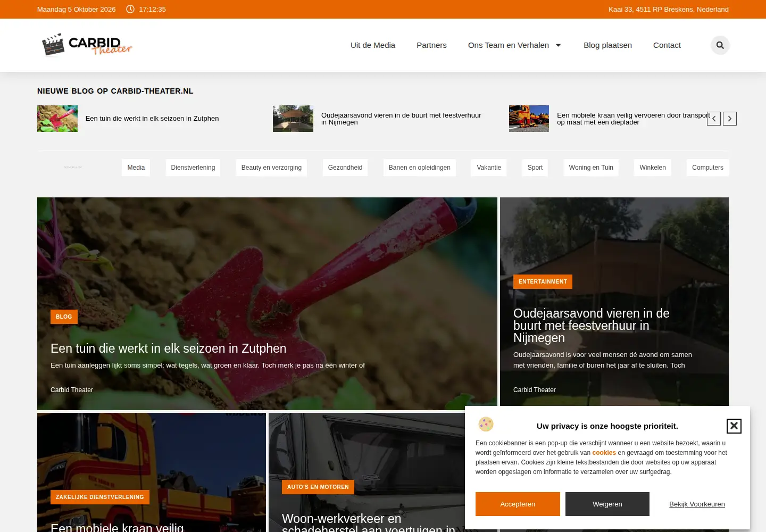Open the Partners menu item
Image resolution: width=766 pixels, height=532 pixels.
click(x=431, y=45)
